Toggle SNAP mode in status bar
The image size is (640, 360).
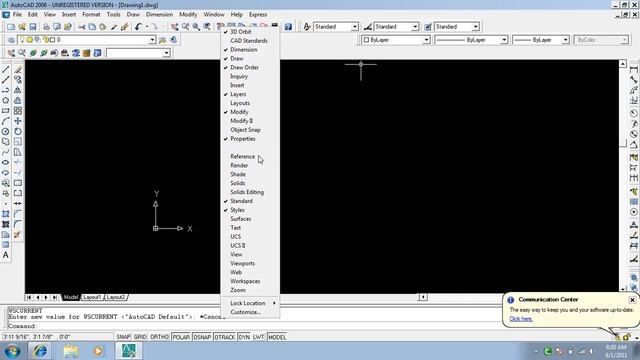(123, 337)
